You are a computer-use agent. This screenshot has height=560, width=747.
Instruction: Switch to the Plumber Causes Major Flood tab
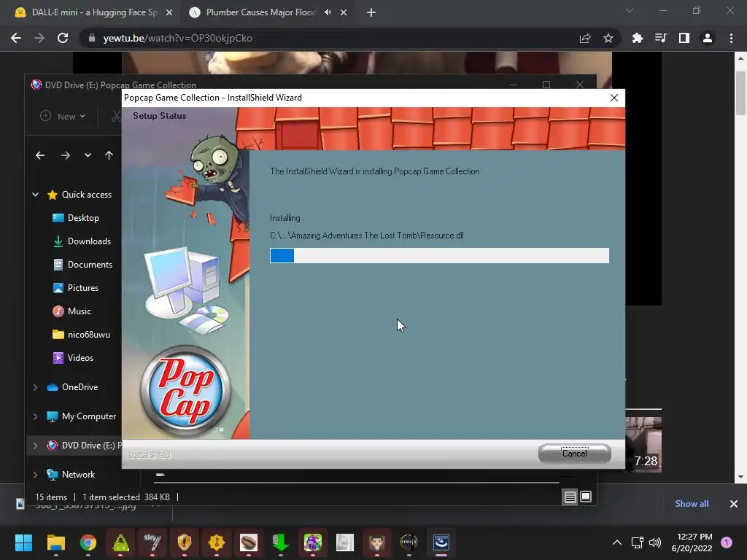[261, 12]
